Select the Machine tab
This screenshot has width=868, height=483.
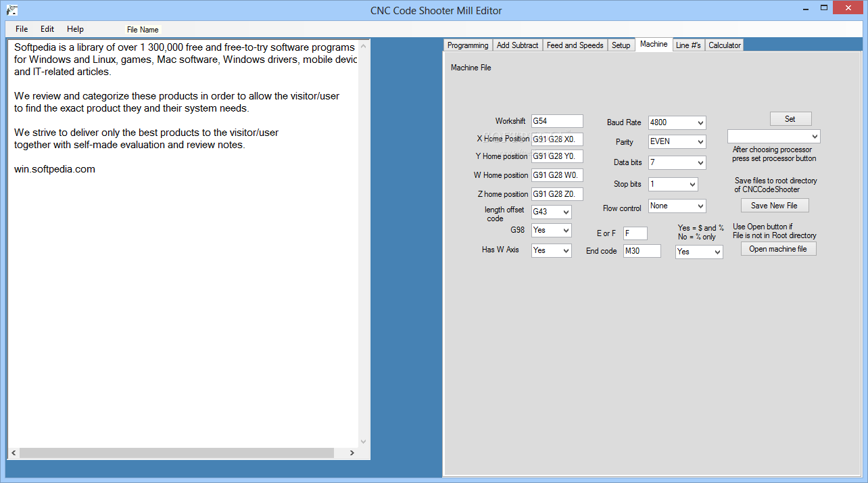click(x=654, y=44)
